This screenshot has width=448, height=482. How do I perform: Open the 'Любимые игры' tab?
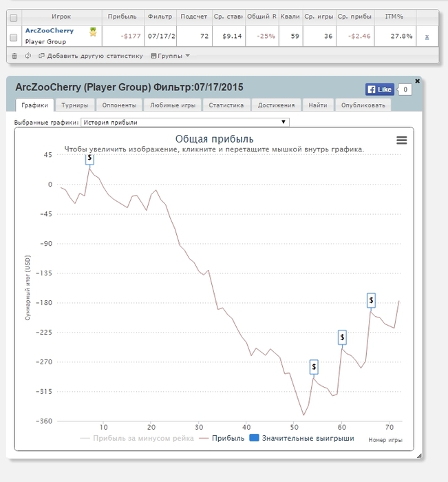coord(173,105)
